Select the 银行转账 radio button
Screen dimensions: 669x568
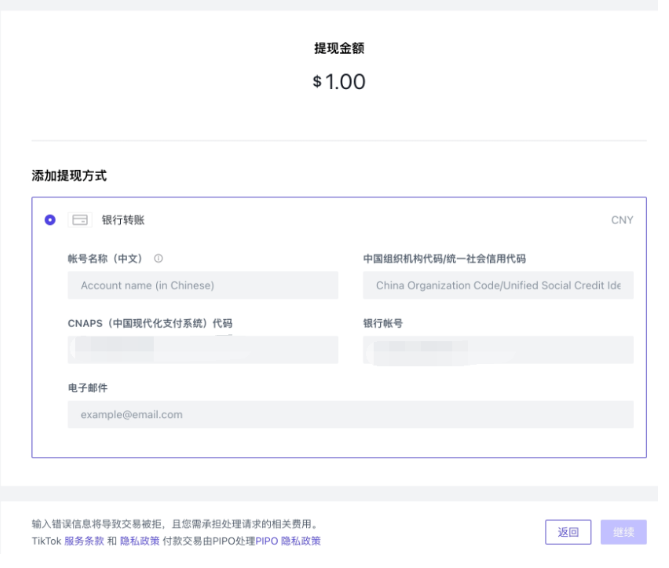click(x=50, y=220)
